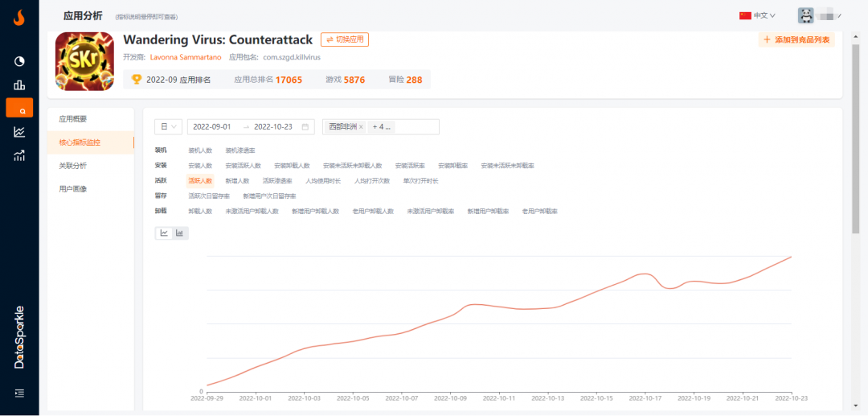
Task: Open the bar chart sidebar icon
Action: point(19,84)
